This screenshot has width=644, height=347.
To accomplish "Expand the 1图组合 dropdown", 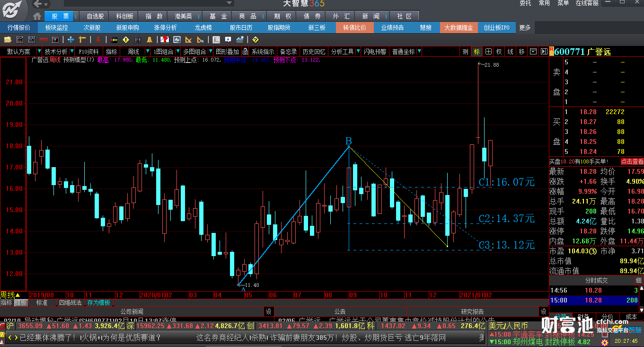I will pyautogui.click(x=178, y=51).
